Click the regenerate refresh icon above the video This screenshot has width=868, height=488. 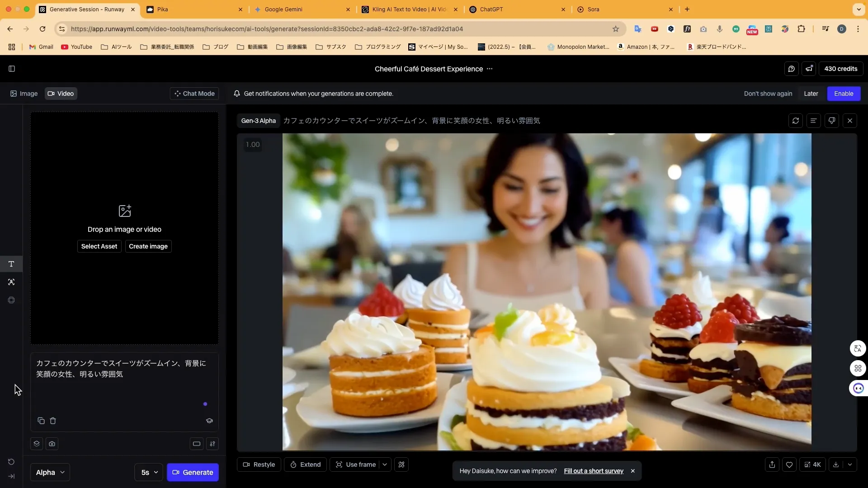pyautogui.click(x=796, y=121)
